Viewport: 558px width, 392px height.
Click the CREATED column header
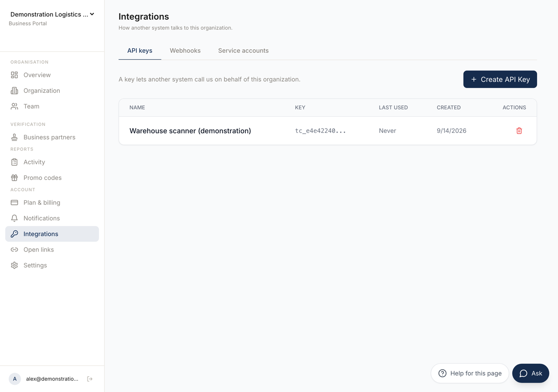pyautogui.click(x=449, y=108)
